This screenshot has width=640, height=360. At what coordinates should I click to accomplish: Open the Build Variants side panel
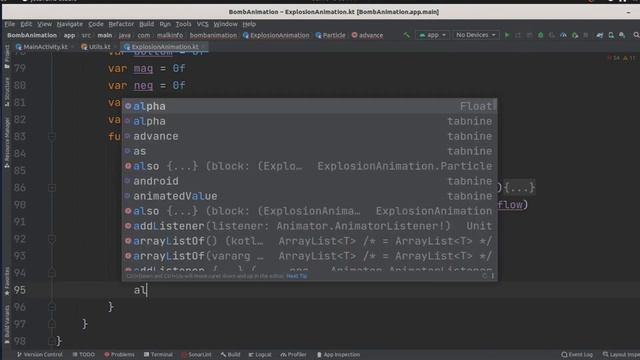[x=7, y=324]
